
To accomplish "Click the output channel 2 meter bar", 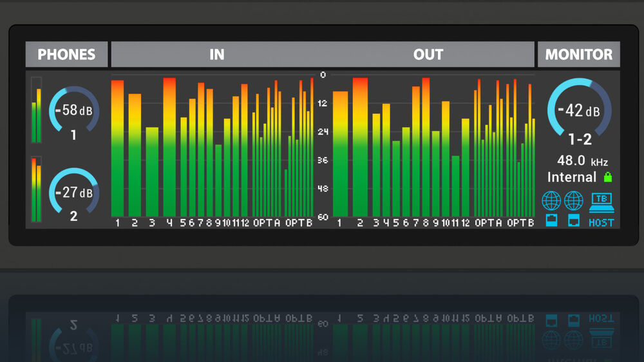I will coord(360,147).
